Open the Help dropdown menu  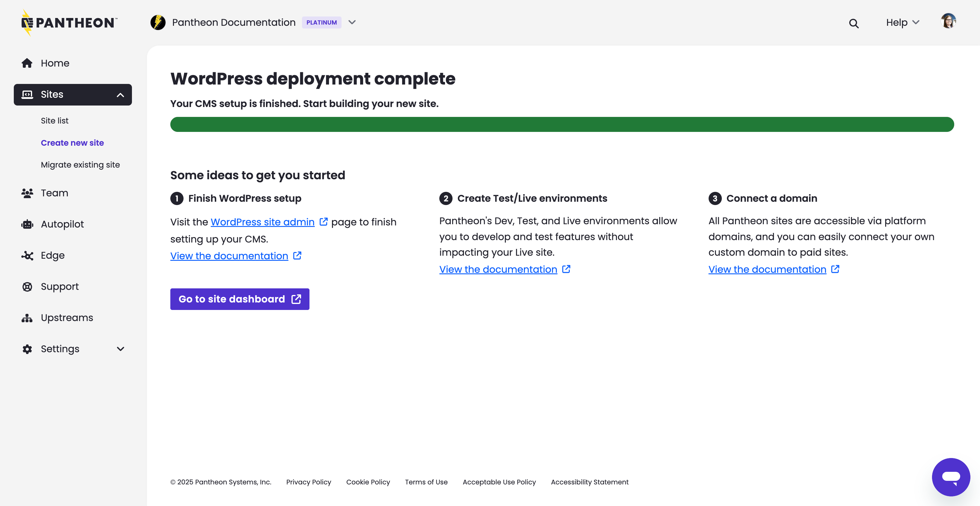click(902, 22)
